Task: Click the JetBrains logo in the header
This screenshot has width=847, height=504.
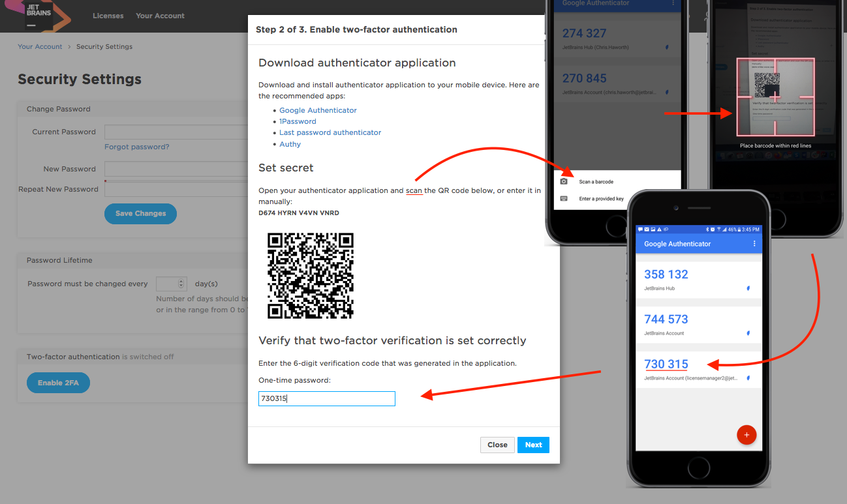Action: pyautogui.click(x=39, y=15)
